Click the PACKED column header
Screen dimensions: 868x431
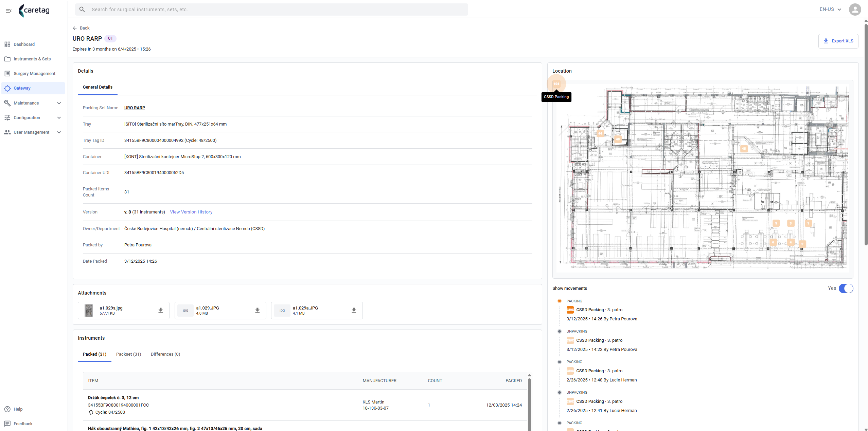[x=513, y=381]
